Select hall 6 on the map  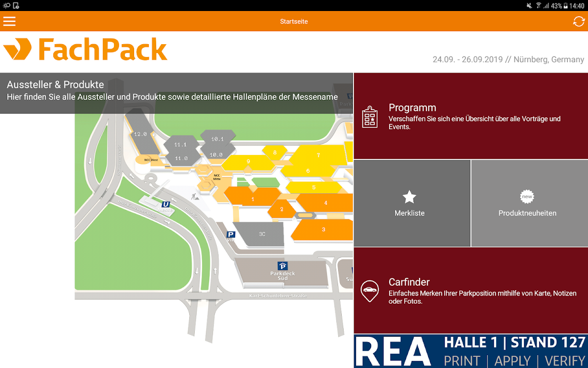pyautogui.click(x=308, y=171)
